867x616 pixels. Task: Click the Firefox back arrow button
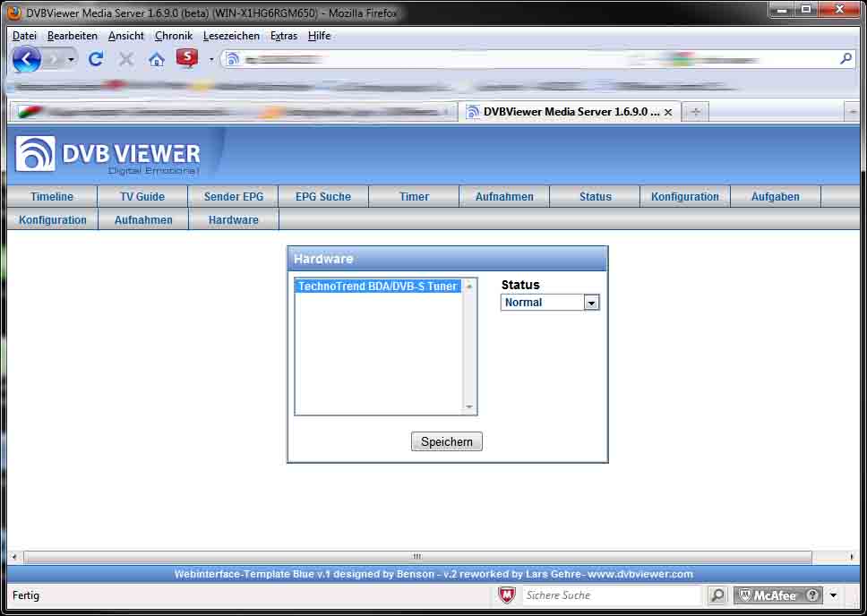click(26, 59)
